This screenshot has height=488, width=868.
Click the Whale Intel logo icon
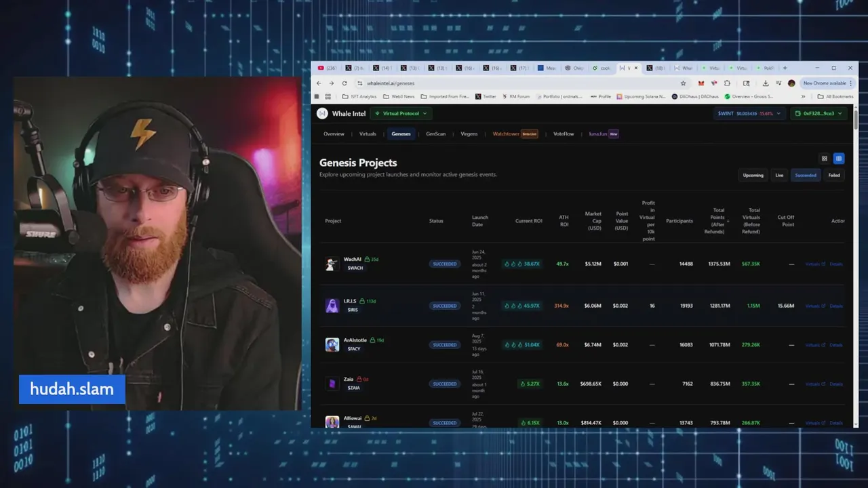pyautogui.click(x=322, y=113)
